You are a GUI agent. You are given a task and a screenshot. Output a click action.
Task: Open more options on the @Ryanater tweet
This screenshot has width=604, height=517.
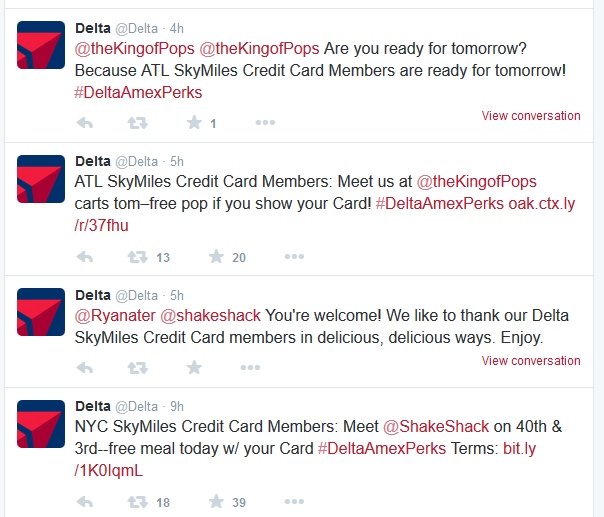(x=264, y=367)
